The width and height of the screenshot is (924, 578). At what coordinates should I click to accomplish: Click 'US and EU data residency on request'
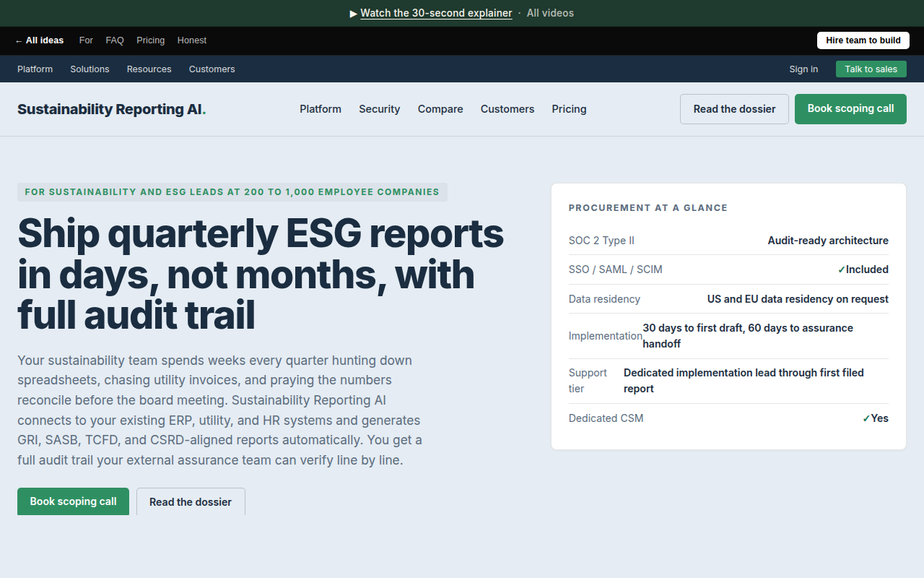(x=798, y=299)
